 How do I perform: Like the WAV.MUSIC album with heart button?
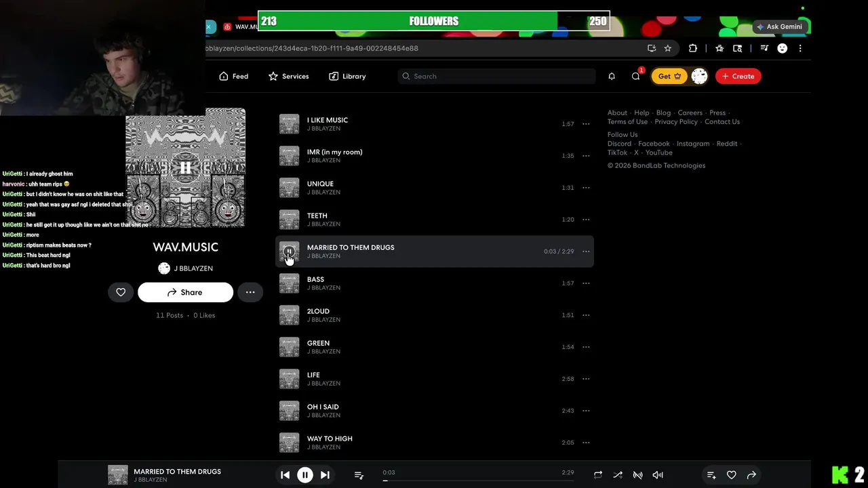tap(121, 292)
